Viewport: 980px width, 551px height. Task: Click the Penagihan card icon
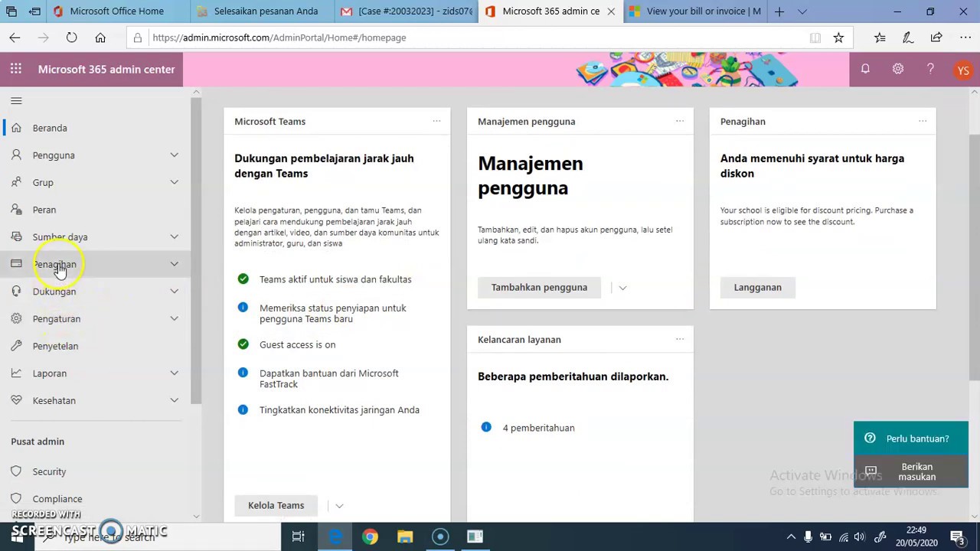[16, 264]
